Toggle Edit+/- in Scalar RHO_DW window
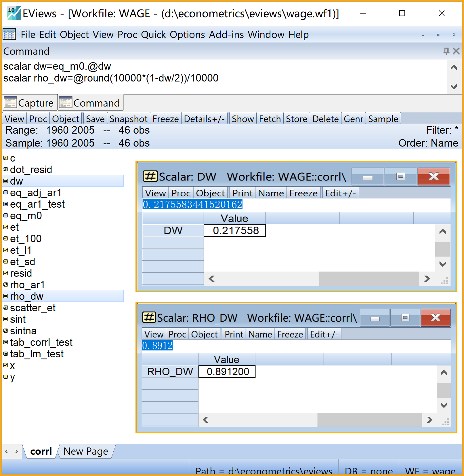Screen dimensions: 464x476 [x=324, y=334]
